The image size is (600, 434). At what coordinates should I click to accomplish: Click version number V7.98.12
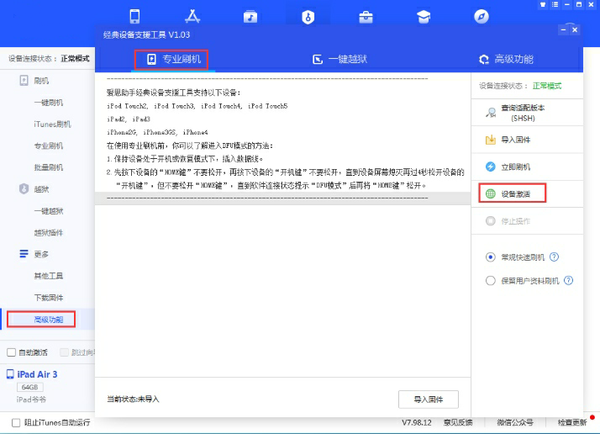[416, 423]
